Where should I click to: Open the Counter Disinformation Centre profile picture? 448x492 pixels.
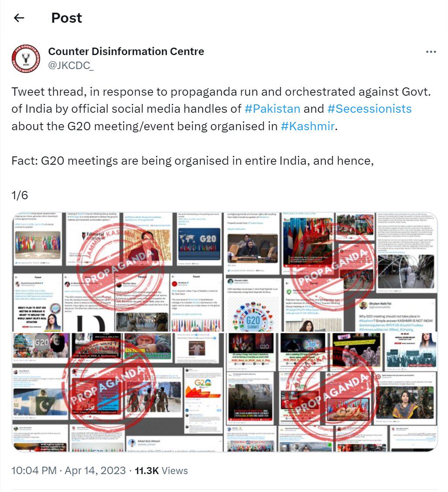pyautogui.click(x=26, y=59)
